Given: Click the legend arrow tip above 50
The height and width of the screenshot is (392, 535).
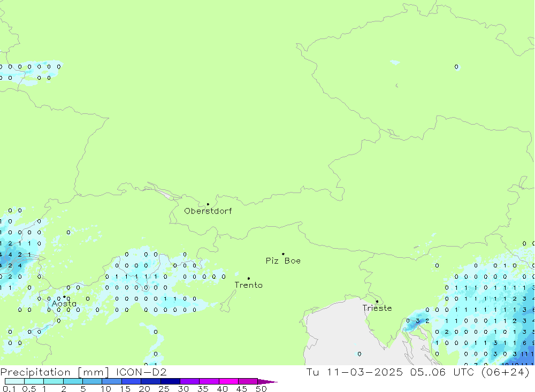Looking at the screenshot, I should (267, 382).
